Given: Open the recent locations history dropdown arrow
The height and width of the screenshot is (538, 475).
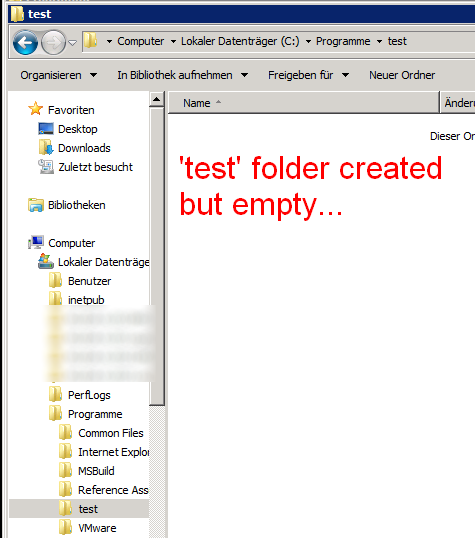Looking at the screenshot, I should pos(72,43).
